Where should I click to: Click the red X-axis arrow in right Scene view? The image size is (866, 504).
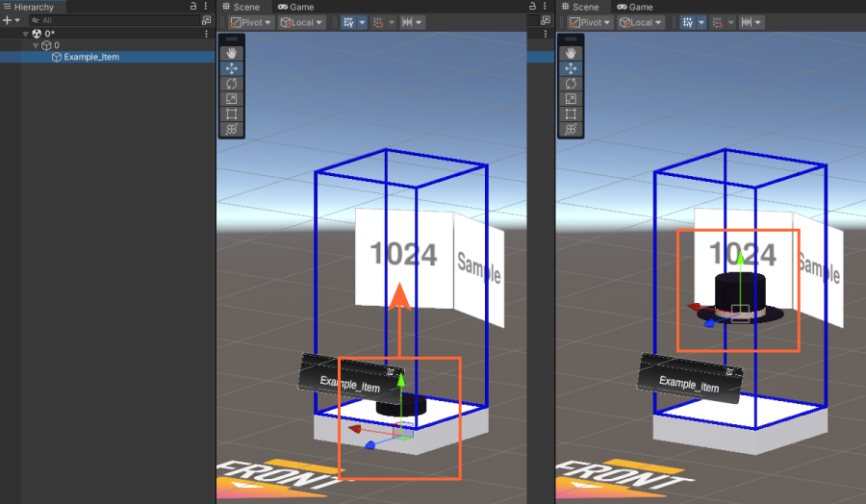tap(694, 307)
